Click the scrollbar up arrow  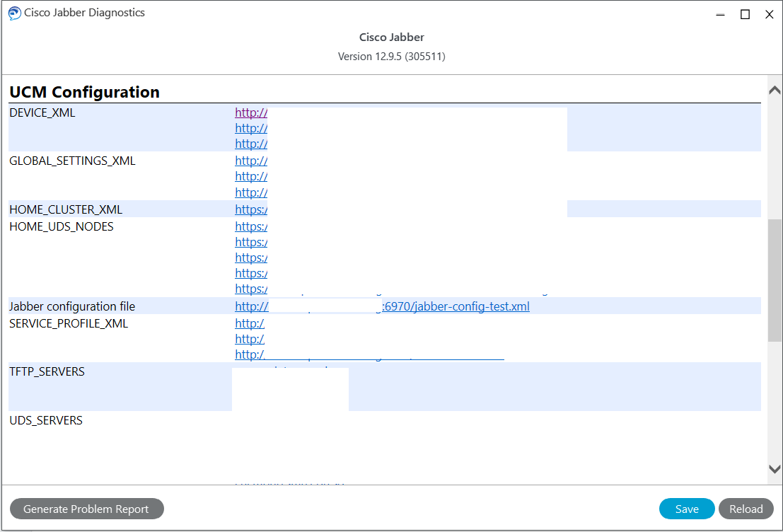click(x=774, y=88)
